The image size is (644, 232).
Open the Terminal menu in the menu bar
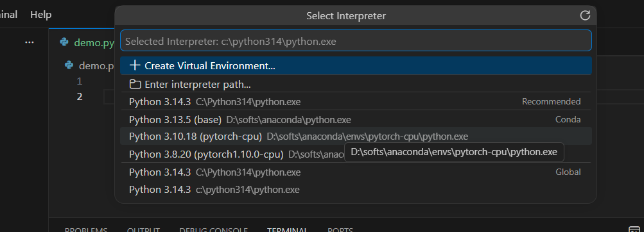pos(8,15)
